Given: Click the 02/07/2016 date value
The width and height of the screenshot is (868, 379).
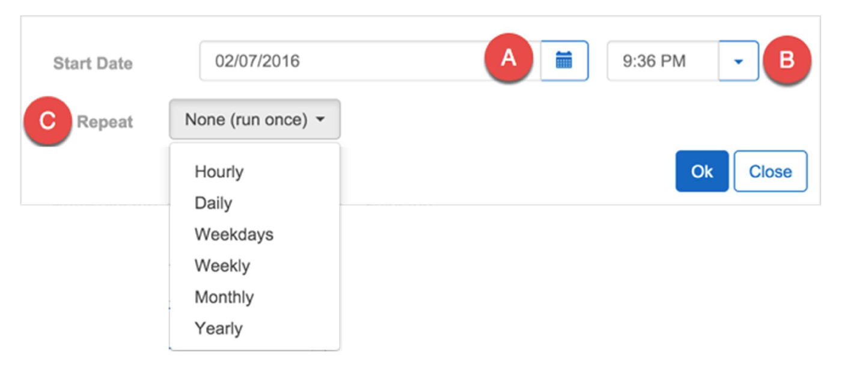Looking at the screenshot, I should pos(257,61).
